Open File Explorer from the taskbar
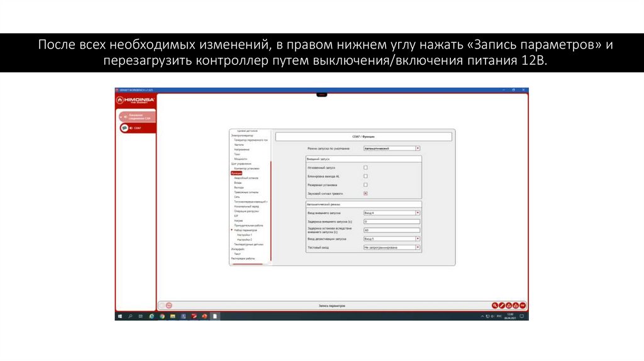 [173, 316]
